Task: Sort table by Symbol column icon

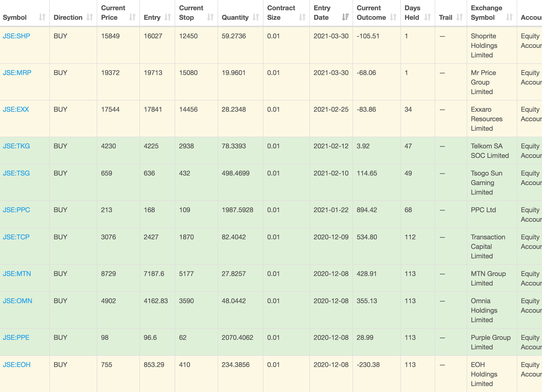Action: [42, 17]
